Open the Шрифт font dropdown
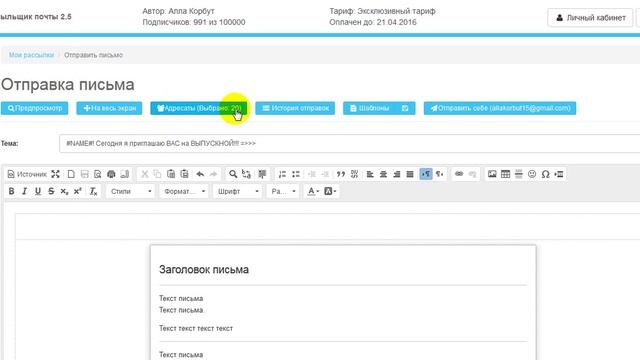 point(238,191)
